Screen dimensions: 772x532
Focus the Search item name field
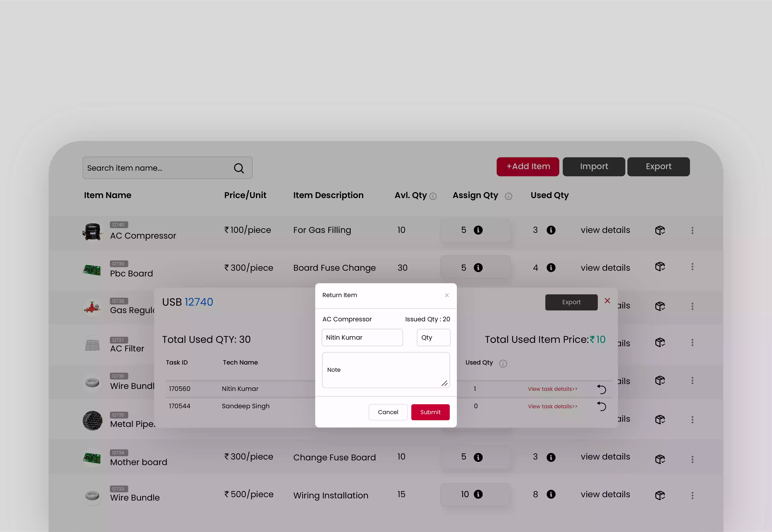point(167,168)
